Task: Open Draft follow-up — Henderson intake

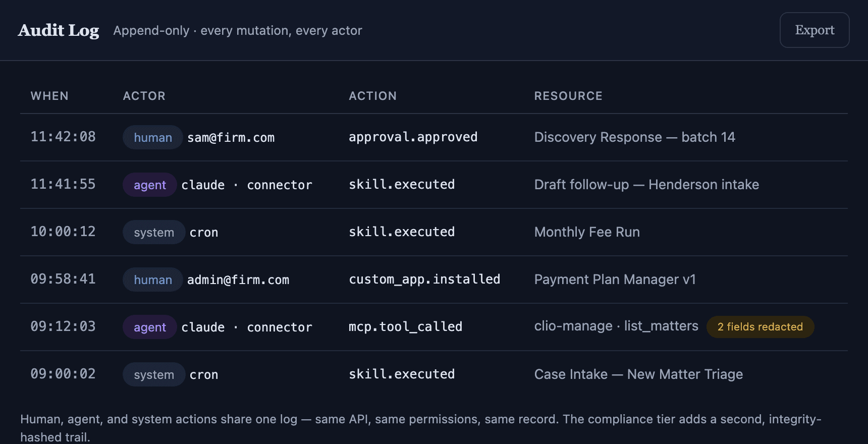Action: pos(646,185)
